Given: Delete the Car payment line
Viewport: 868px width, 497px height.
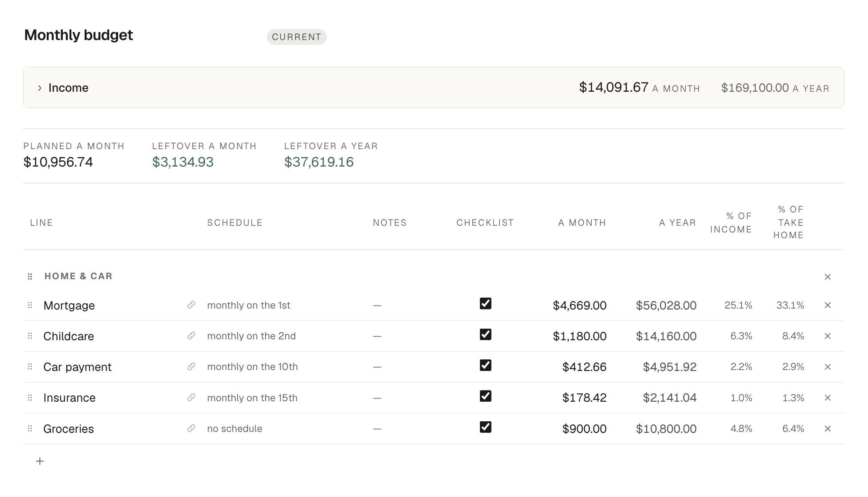Looking at the screenshot, I should [827, 367].
